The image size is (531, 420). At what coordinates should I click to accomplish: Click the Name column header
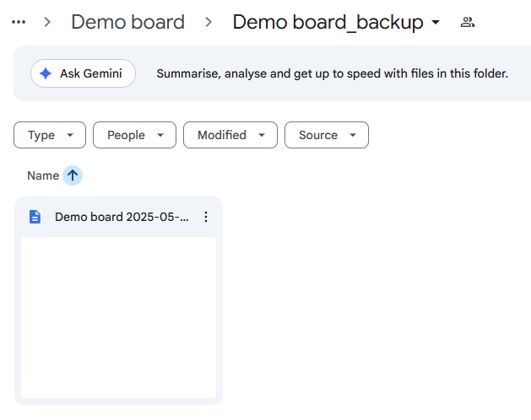[43, 175]
